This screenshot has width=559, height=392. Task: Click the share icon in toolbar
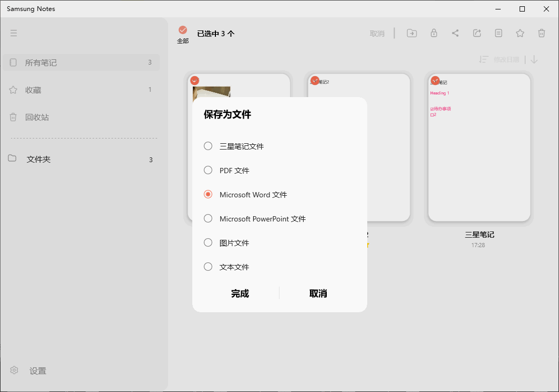456,33
